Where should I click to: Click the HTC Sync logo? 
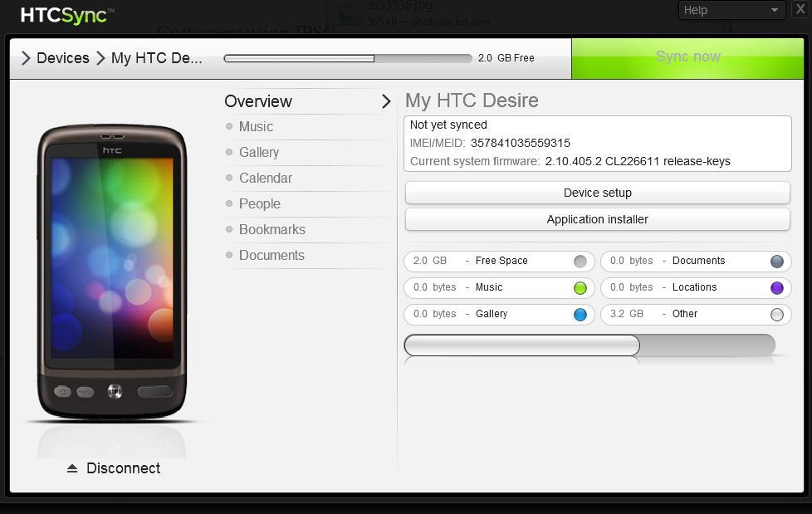click(x=67, y=15)
